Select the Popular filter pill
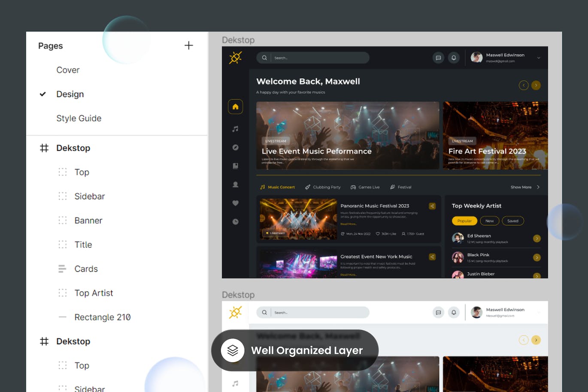Image resolution: width=588 pixels, height=392 pixels. [464, 221]
